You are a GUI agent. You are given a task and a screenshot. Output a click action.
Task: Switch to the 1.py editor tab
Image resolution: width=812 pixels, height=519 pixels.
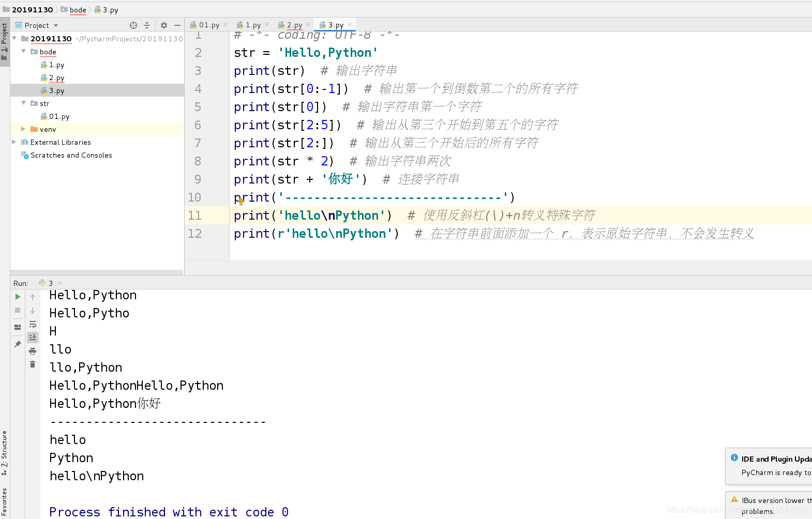[253, 25]
